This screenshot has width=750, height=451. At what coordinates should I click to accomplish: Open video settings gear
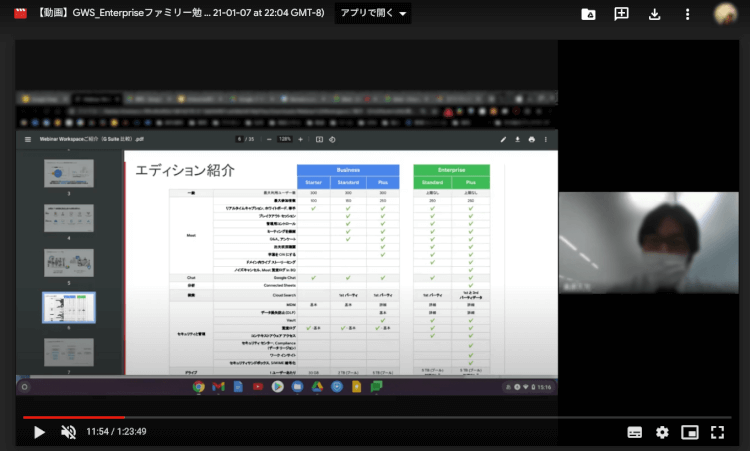[662, 432]
